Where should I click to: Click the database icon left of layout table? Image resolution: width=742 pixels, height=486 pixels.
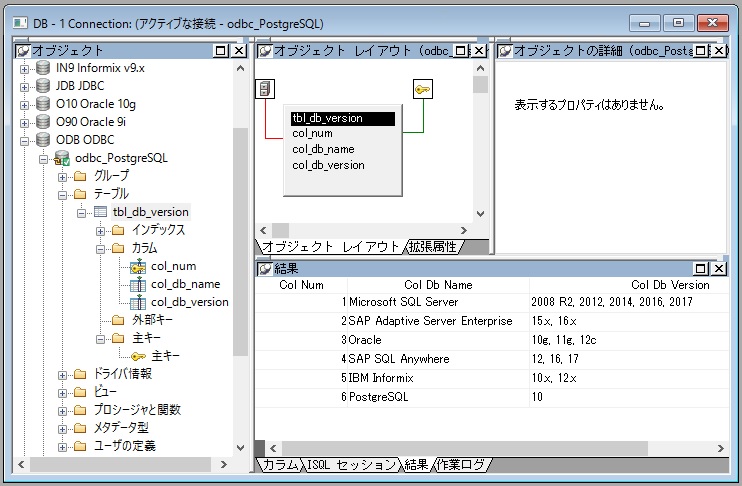[x=265, y=90]
